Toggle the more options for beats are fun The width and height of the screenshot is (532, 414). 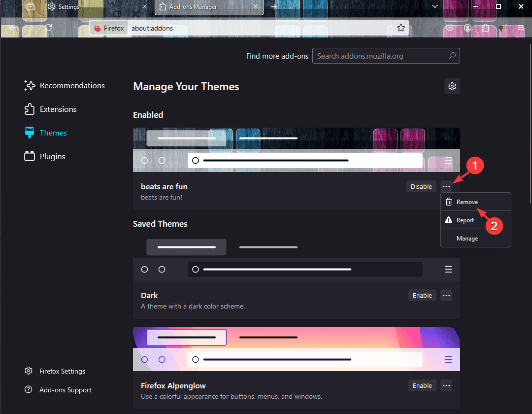click(446, 186)
